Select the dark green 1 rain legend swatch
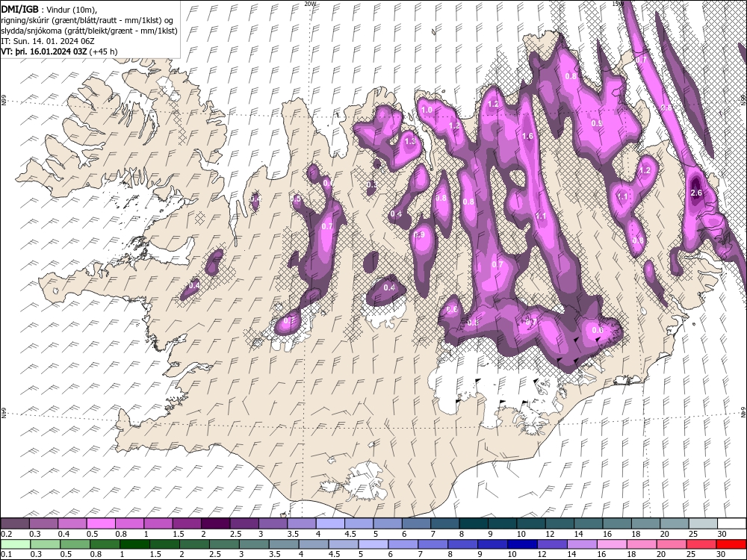 134,544
